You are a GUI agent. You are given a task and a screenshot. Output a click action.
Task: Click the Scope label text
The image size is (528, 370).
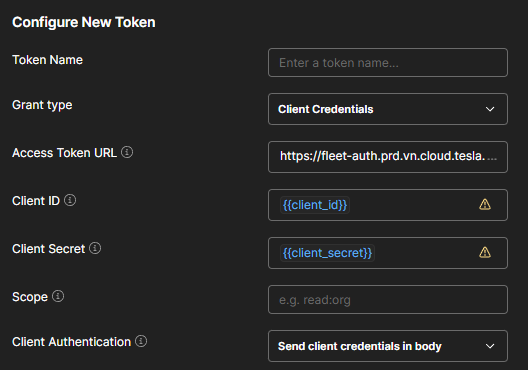point(30,297)
